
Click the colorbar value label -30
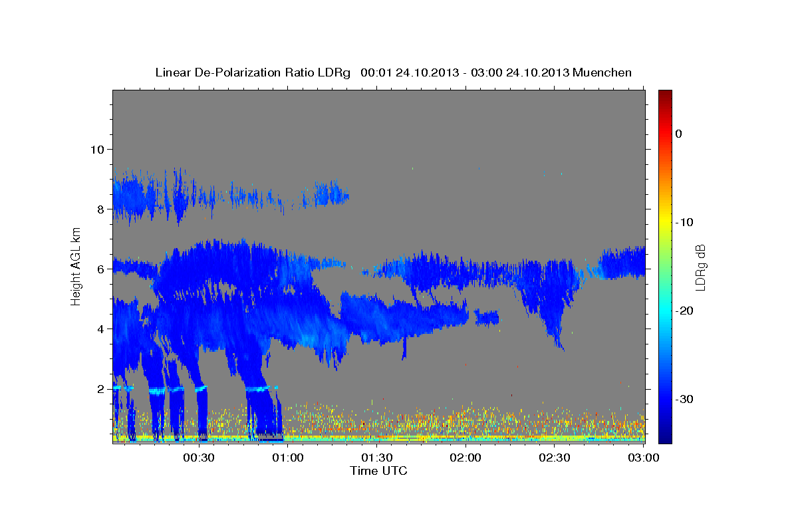point(684,399)
